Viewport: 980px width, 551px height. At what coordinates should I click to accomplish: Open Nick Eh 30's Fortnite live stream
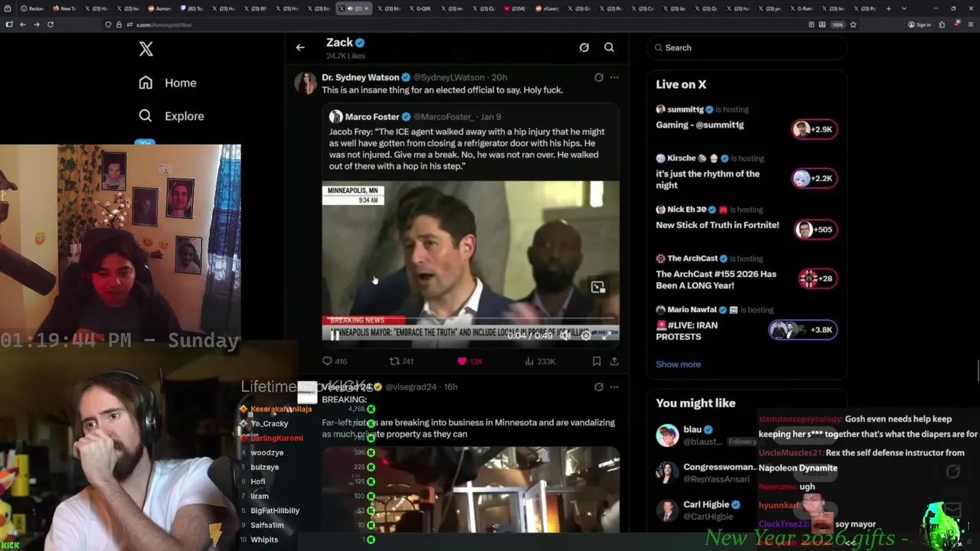717,225
